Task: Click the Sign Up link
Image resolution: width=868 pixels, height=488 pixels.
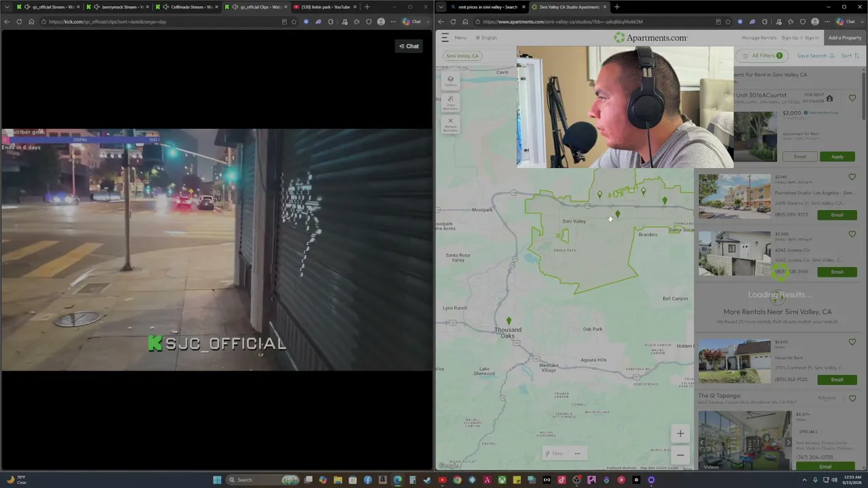Action: pyautogui.click(x=789, y=37)
